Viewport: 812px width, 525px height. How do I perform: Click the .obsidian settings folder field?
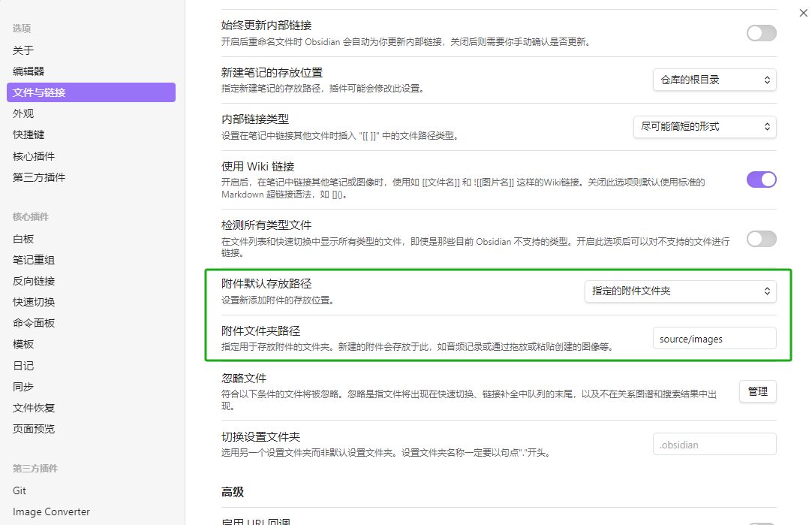click(714, 445)
